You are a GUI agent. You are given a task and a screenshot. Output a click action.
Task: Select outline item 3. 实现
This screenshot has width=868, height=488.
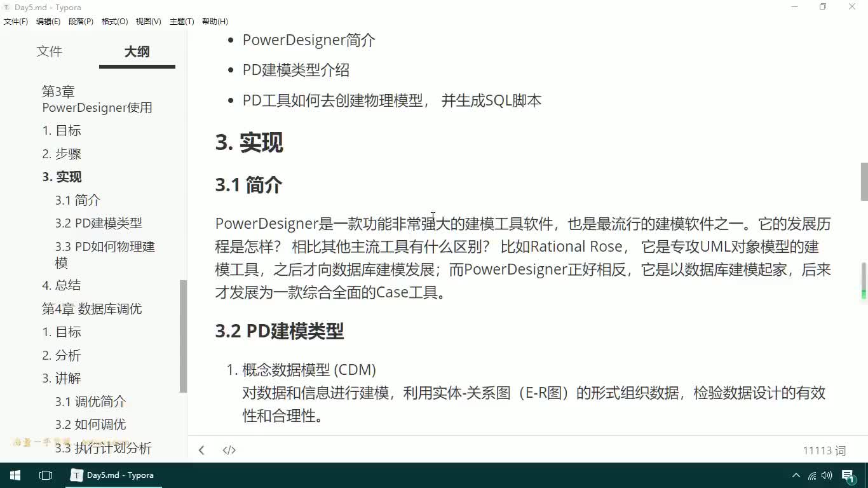62,177
